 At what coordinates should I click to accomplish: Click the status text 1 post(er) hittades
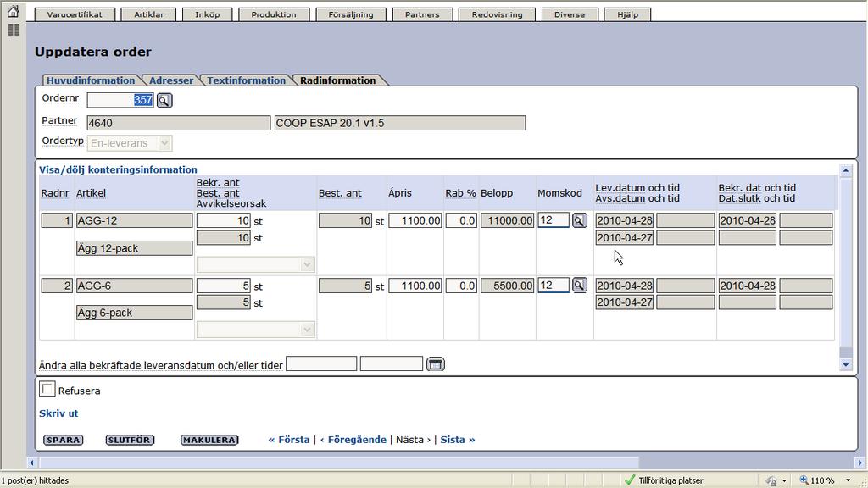point(35,480)
